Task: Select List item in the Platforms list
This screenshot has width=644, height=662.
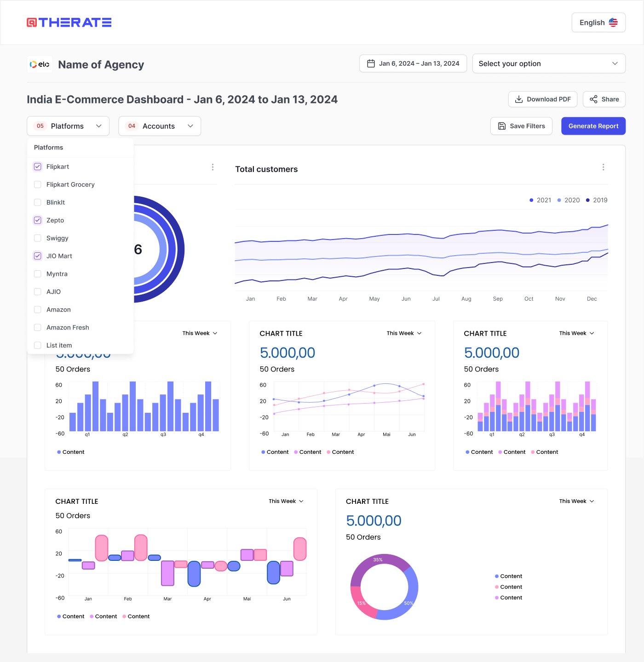Action: click(80, 345)
